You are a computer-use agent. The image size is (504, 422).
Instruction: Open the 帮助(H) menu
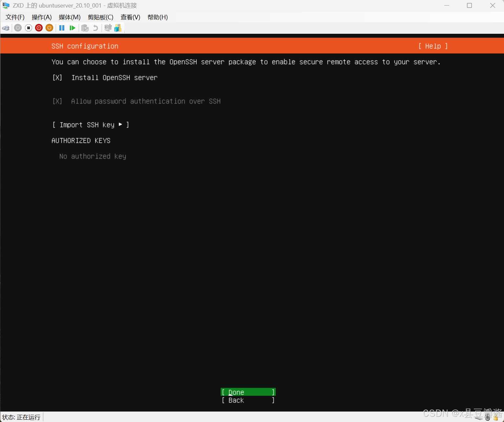coord(157,17)
